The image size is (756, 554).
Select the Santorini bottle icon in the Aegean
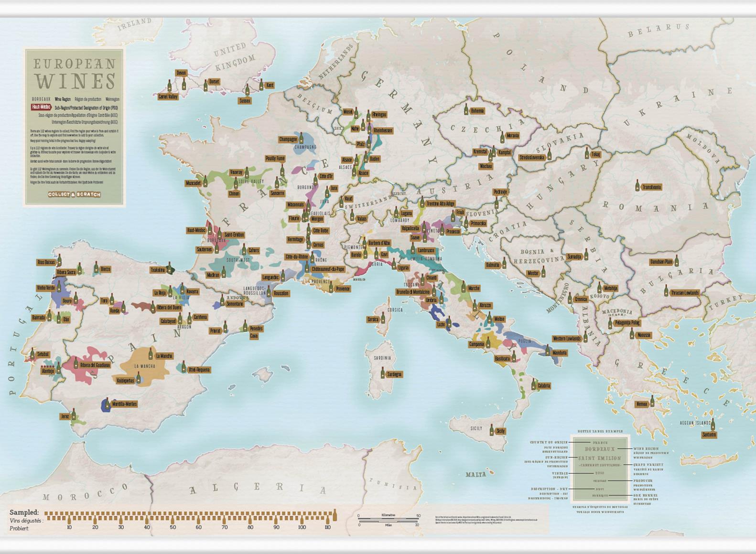pos(713,424)
